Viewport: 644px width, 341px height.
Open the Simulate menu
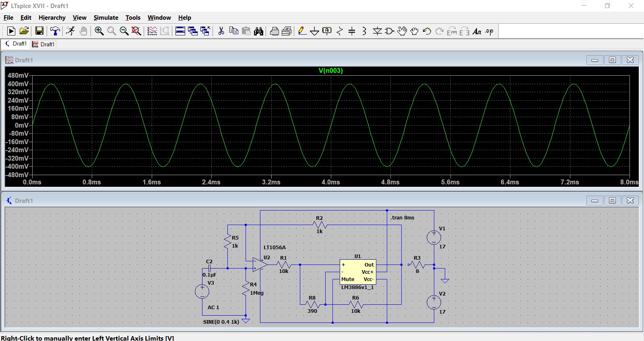click(x=106, y=18)
